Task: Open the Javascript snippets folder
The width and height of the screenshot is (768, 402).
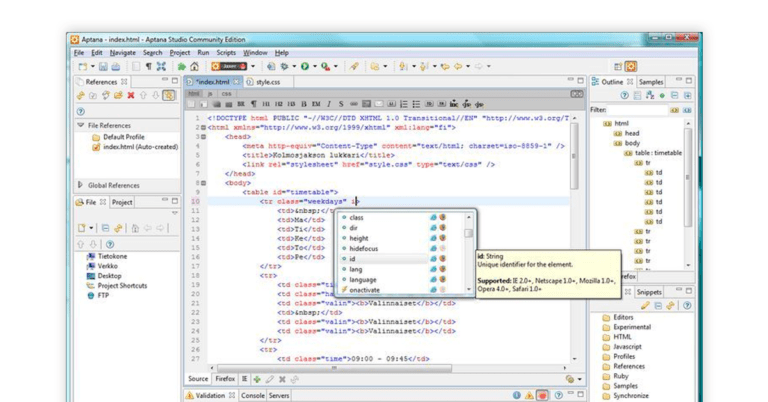Action: [622, 347]
